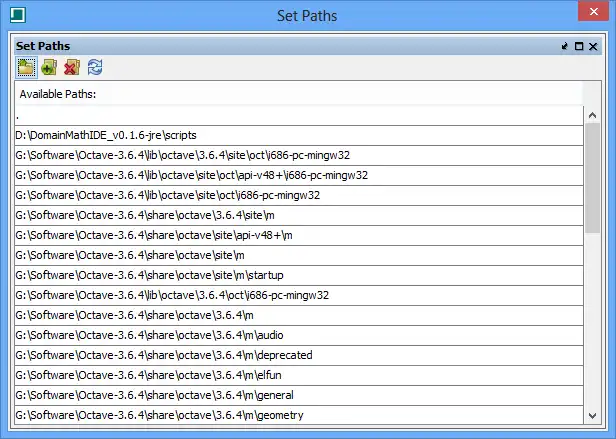Select path share\octave\site\api-v48+\m
The image size is (616, 439).
(299, 236)
